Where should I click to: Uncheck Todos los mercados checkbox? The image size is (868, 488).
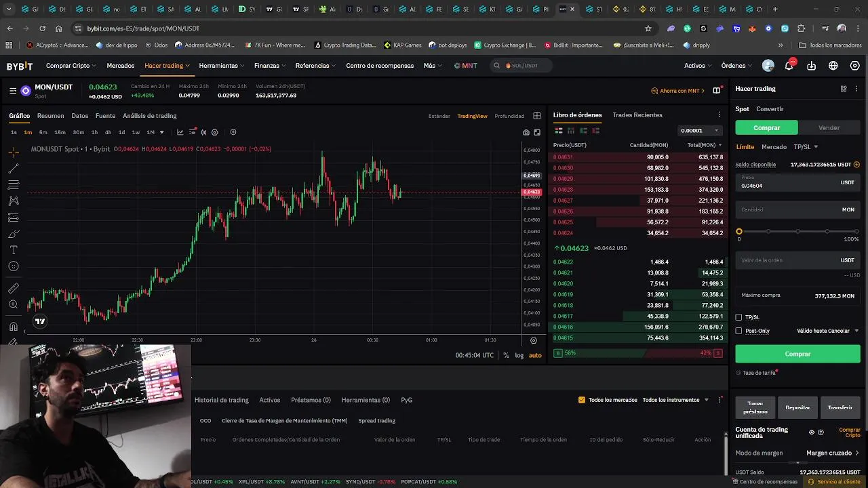pyautogui.click(x=582, y=400)
